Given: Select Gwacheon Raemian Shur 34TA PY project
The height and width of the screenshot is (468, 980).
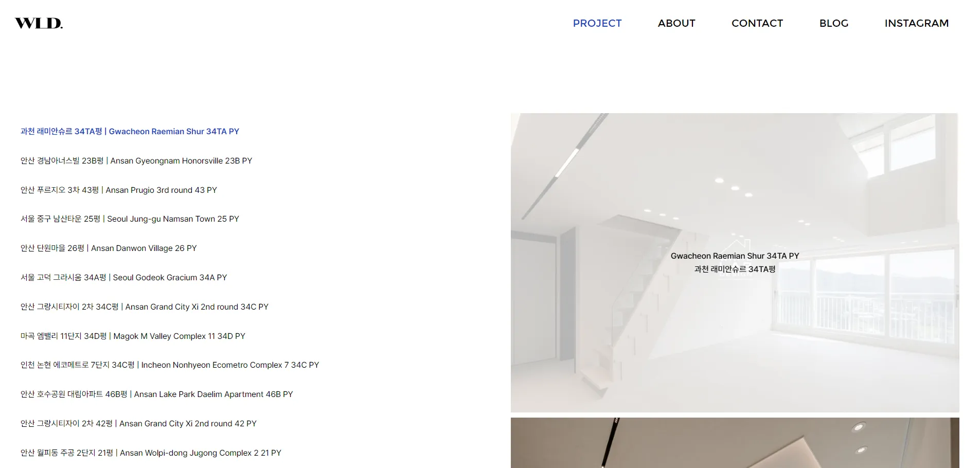Looking at the screenshot, I should [130, 132].
